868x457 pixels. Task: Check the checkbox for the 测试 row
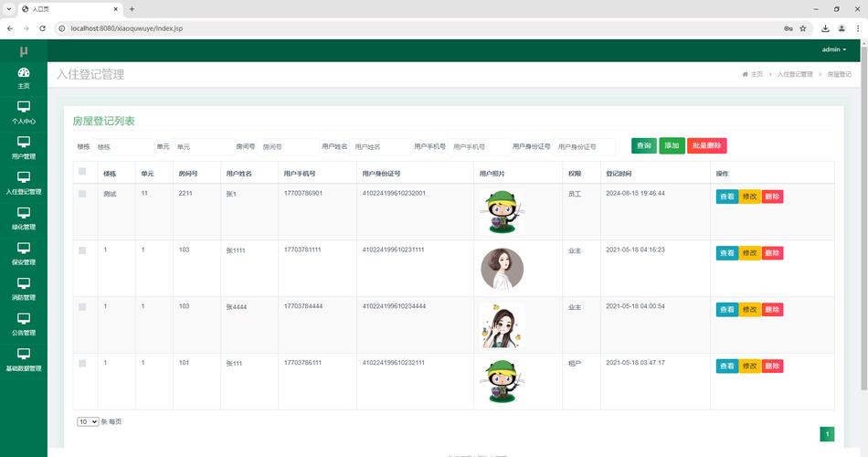(x=82, y=194)
